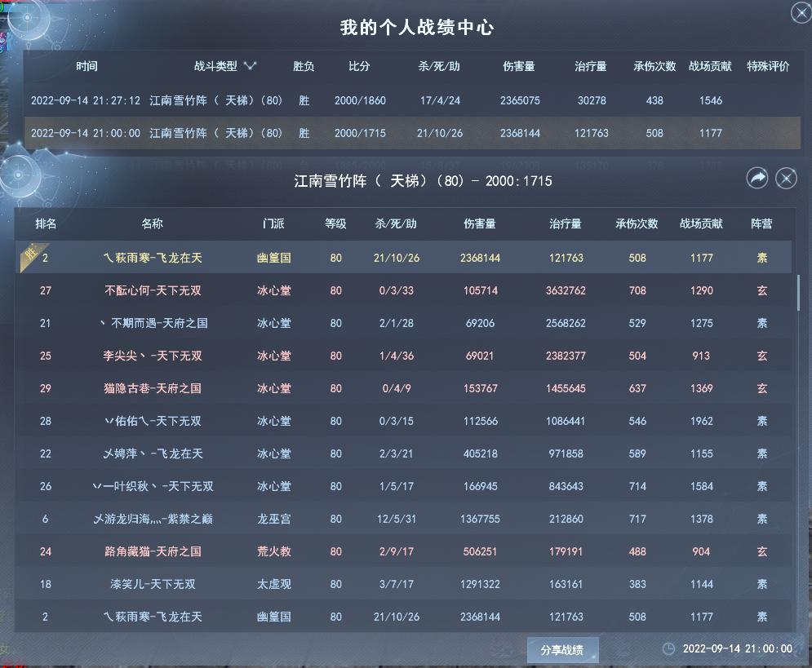The height and width of the screenshot is (668, 812).
Task: Close the personal battle record center window
Action: [x=801, y=13]
